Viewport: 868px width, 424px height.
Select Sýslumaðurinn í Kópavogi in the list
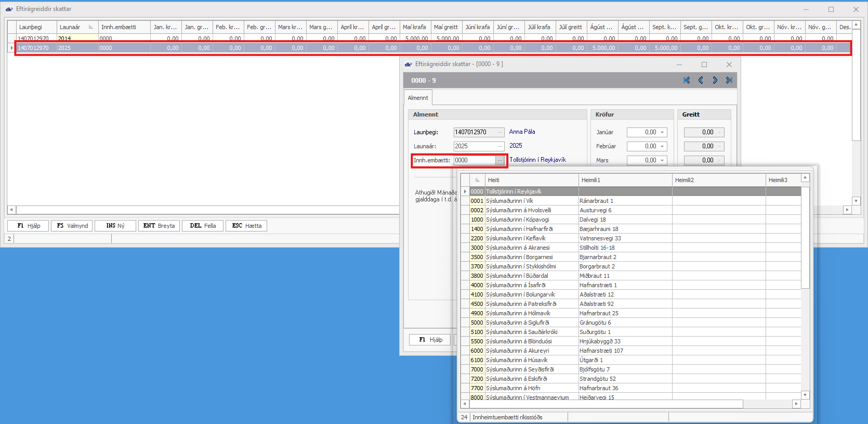tap(517, 220)
